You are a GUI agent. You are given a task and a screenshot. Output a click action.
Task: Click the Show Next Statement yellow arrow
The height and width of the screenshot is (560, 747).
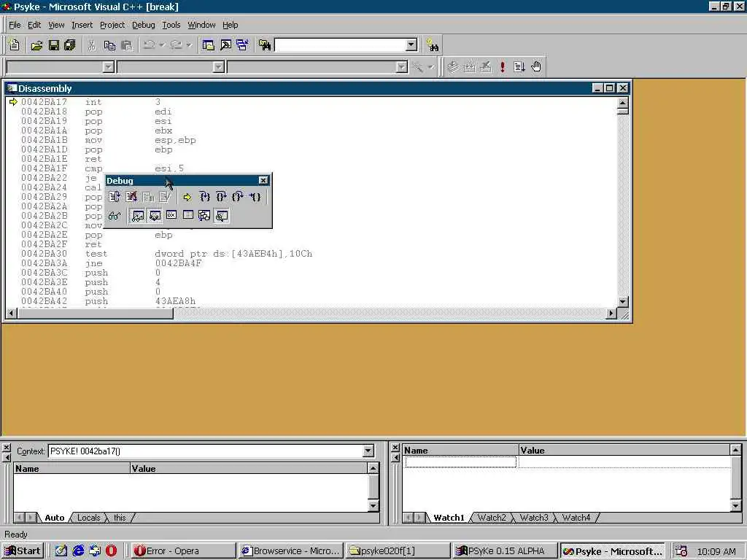[187, 197]
